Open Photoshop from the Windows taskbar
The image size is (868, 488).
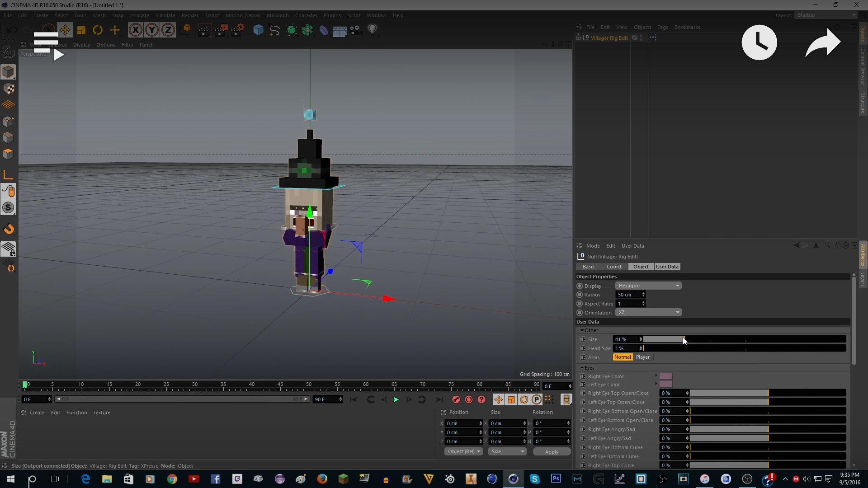click(555, 479)
